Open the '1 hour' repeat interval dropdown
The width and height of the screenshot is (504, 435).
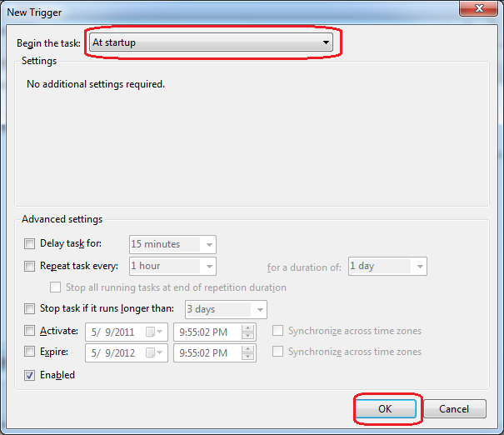172,266
